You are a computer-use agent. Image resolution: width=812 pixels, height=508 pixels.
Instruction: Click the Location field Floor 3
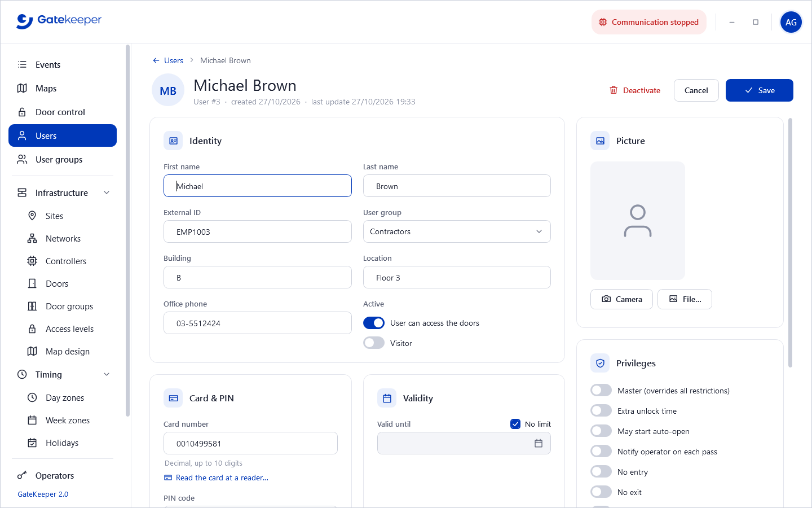[x=457, y=277]
